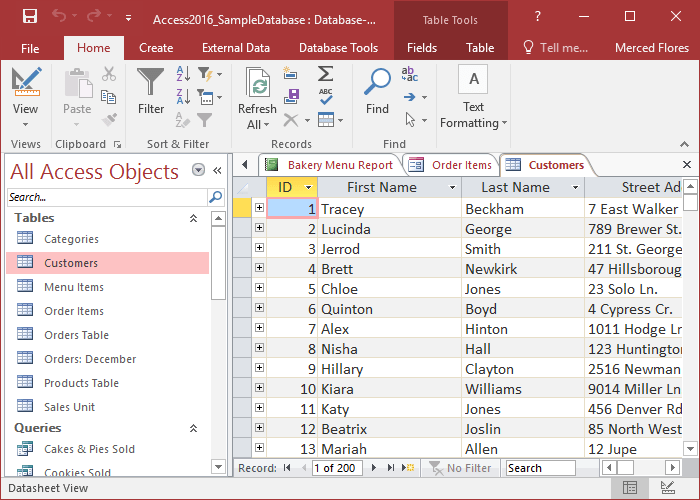Click the Totals sigma icon
Viewport: 700px width, 500px height.
(325, 73)
